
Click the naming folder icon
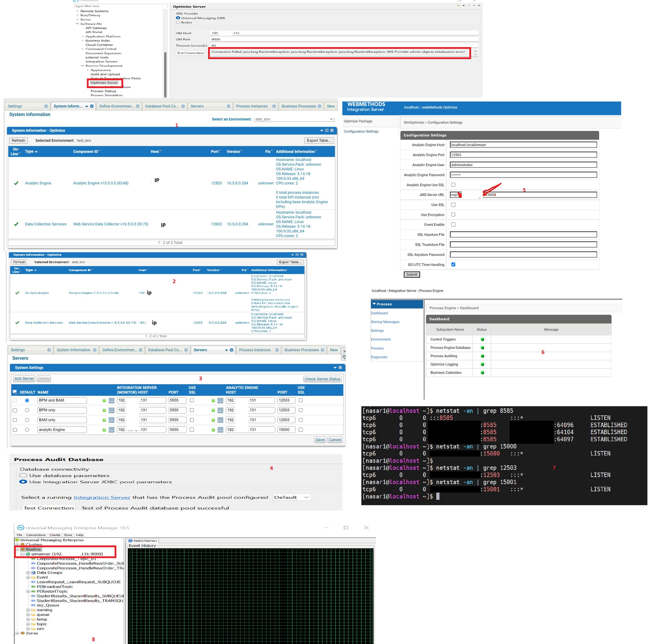(33, 610)
